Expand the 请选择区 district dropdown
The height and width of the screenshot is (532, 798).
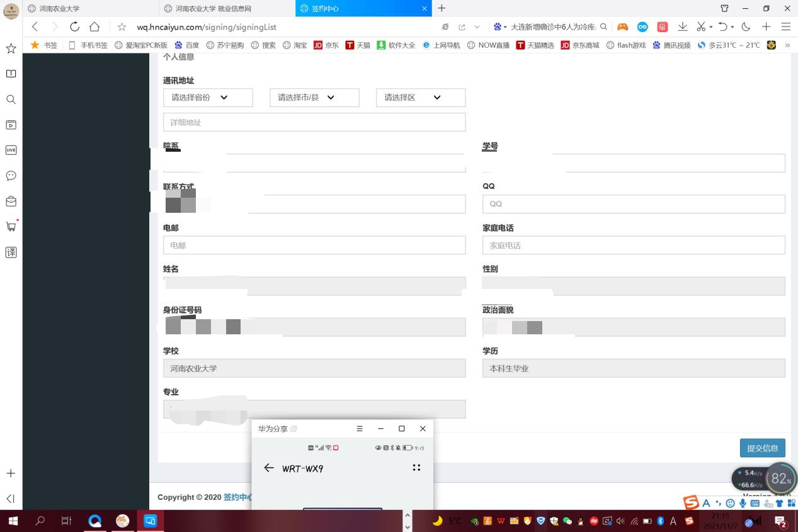(421, 98)
